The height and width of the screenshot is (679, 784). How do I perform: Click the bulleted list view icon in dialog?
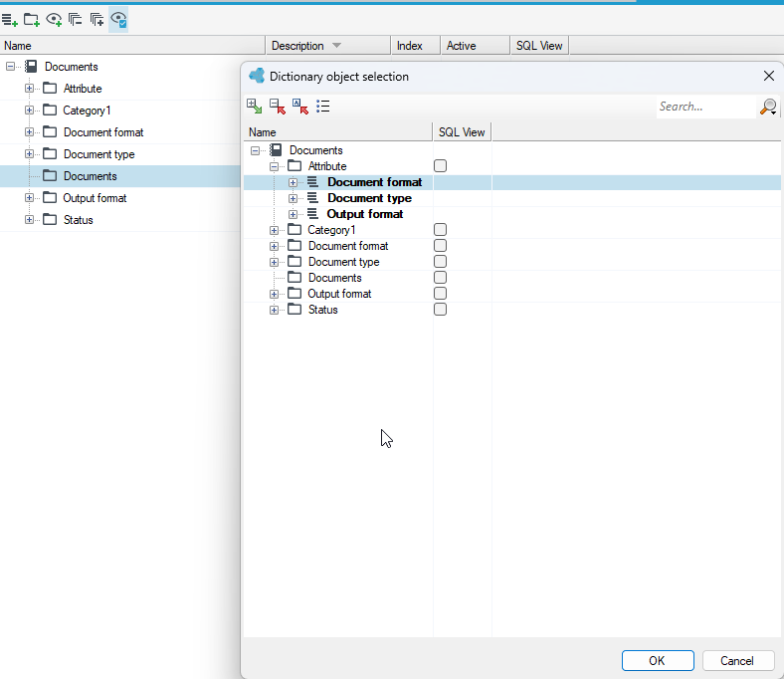pyautogui.click(x=323, y=107)
